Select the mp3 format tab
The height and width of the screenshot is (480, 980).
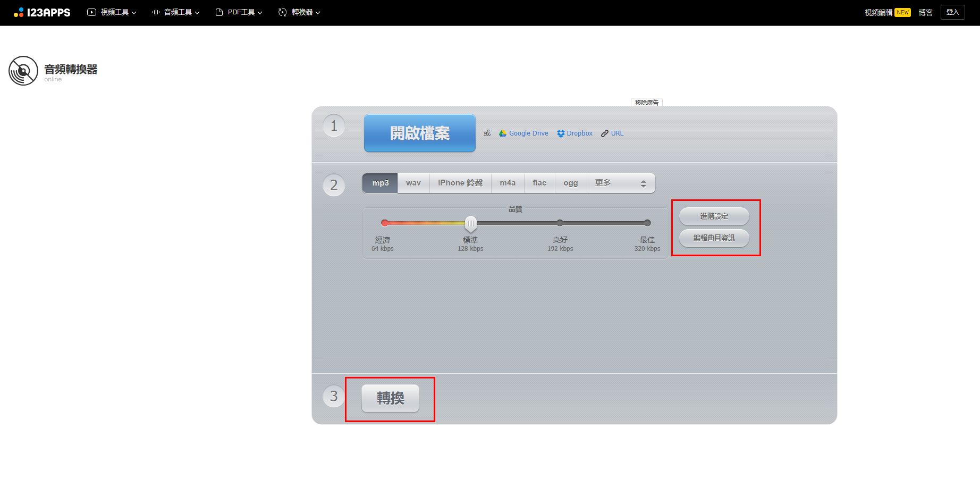[380, 183]
